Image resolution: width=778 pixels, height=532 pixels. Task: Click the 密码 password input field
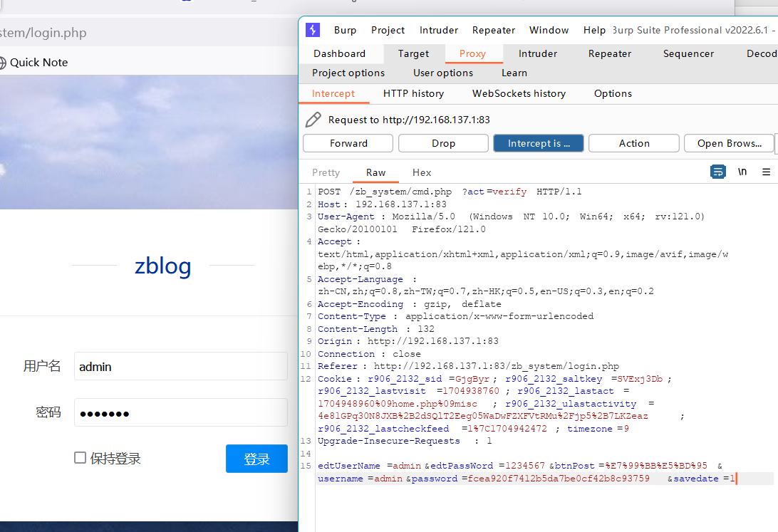pos(181,412)
